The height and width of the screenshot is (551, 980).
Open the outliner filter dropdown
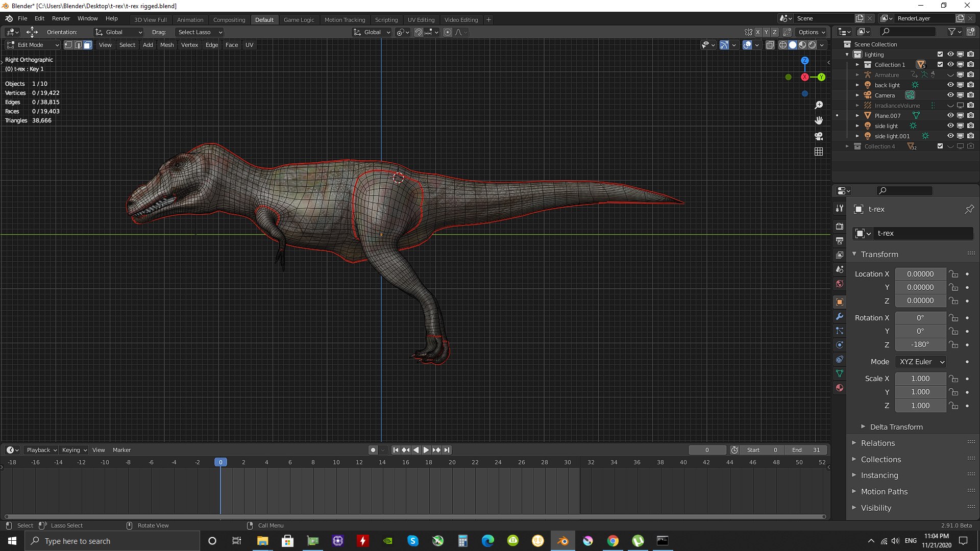click(x=954, y=32)
